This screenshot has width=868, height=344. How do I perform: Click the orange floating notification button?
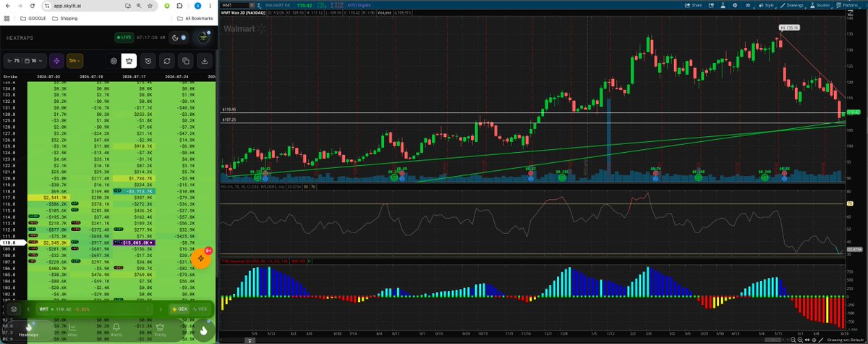200,259
